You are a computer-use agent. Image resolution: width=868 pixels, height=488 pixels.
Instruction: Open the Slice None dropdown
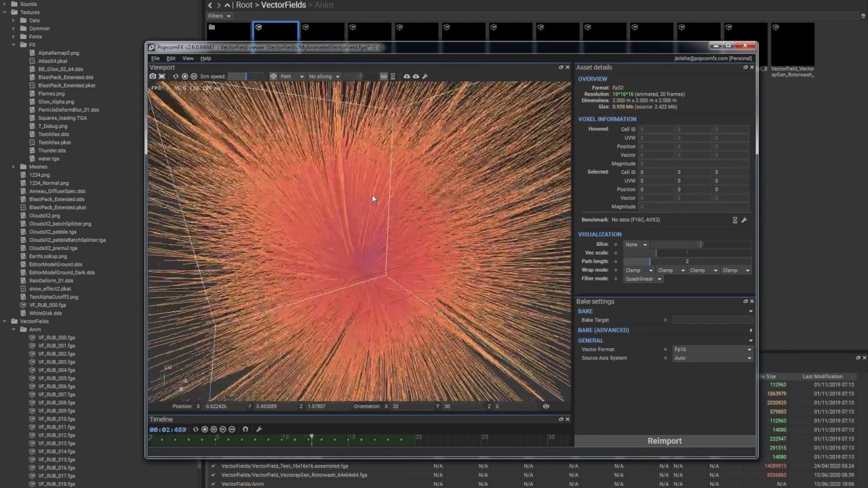tap(636, 244)
